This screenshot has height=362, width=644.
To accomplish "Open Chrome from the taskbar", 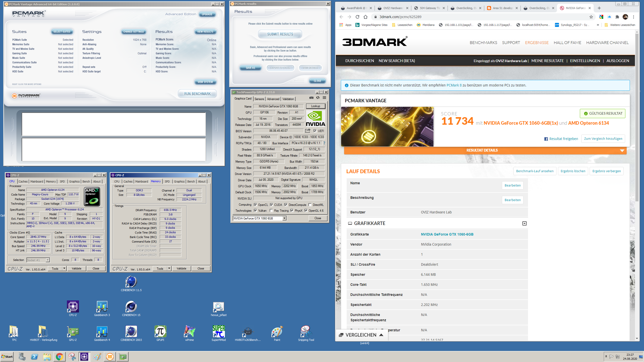I will click(59, 356).
